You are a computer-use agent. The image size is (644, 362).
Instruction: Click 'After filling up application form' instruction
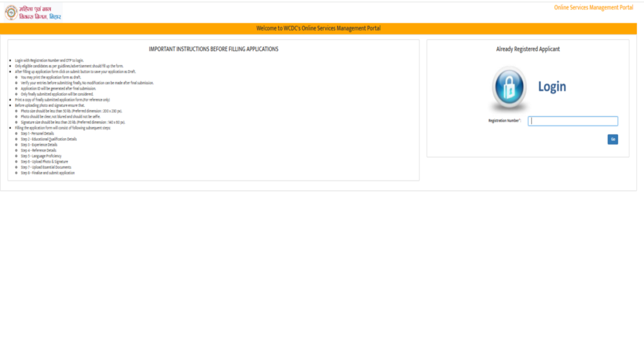(75, 72)
